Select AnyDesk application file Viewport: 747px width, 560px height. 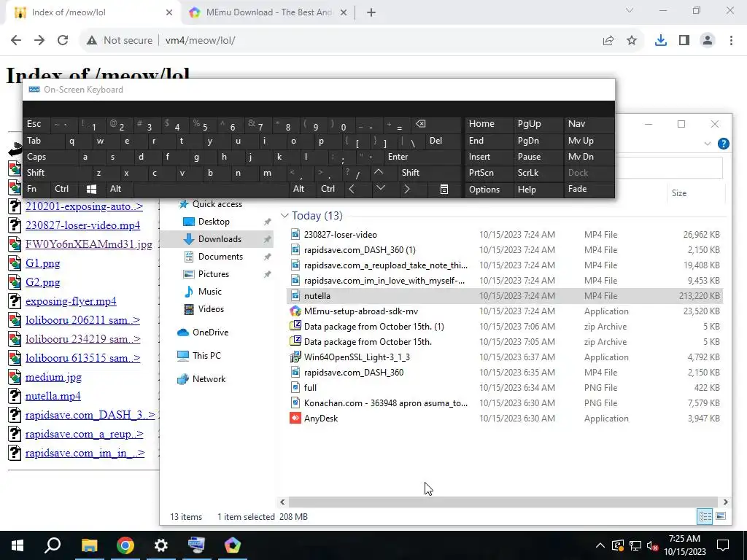pyautogui.click(x=321, y=419)
